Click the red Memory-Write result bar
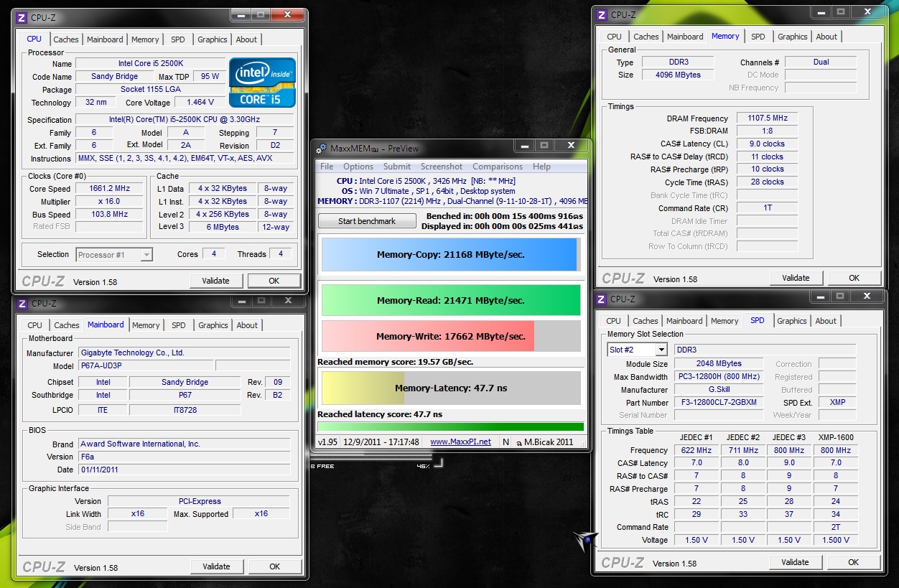This screenshot has height=588, width=899. 428,336
